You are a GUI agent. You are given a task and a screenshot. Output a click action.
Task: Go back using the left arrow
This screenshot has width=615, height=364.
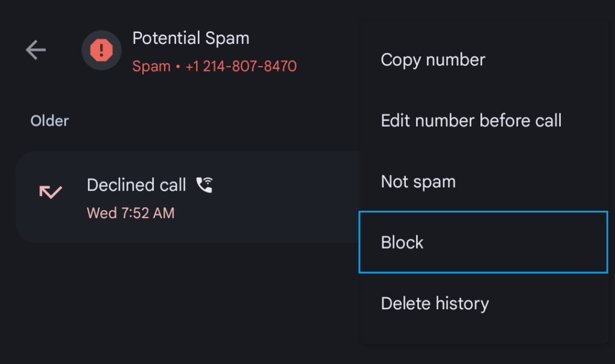point(35,50)
